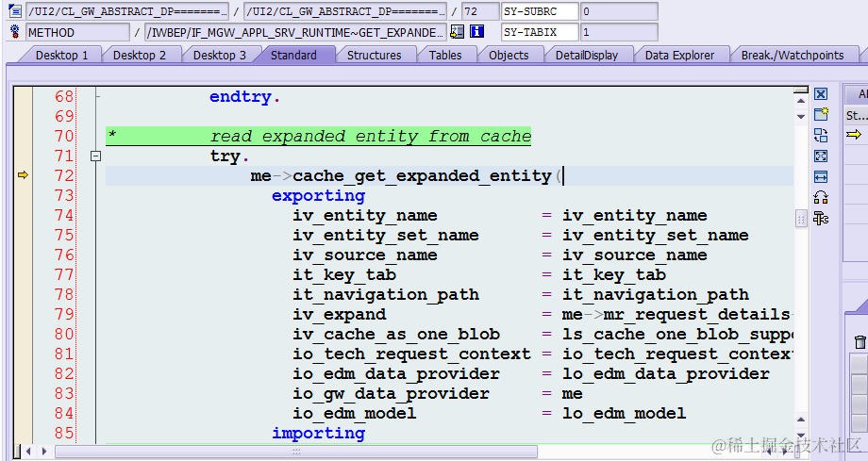Click the 'exporting' keyword on line 73
The image size is (868, 461).
318,196
